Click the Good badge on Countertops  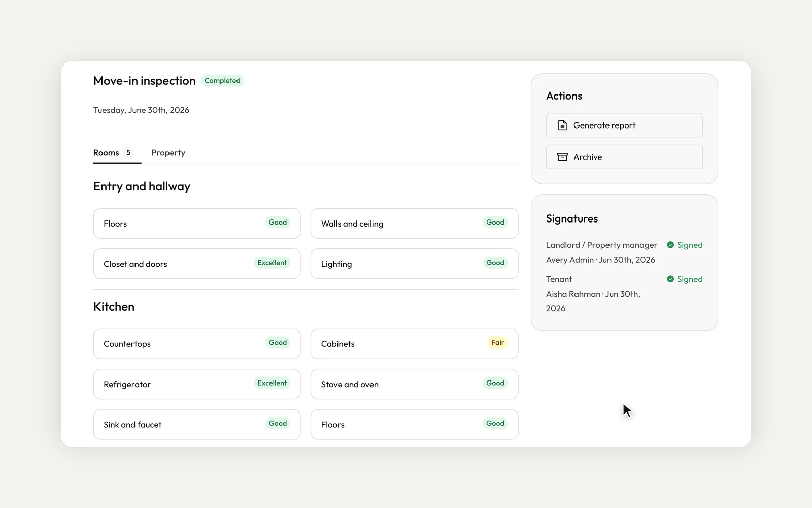(x=278, y=342)
